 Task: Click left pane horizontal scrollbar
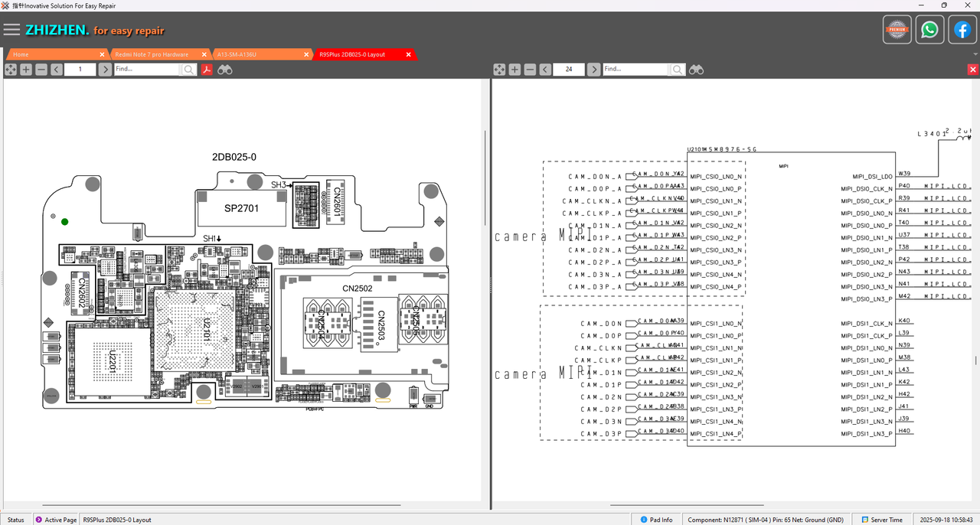point(222,505)
